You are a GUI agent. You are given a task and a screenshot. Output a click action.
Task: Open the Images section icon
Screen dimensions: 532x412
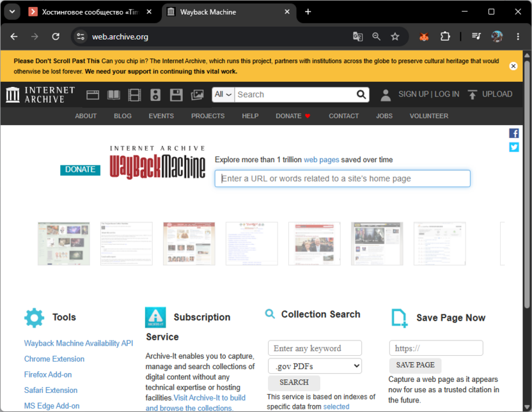[197, 95]
